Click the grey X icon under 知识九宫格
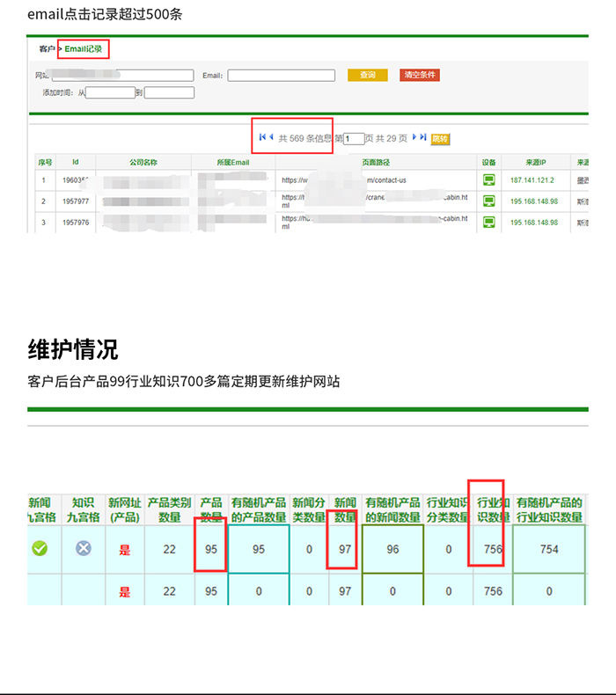This screenshot has height=695, width=616. coord(83,548)
